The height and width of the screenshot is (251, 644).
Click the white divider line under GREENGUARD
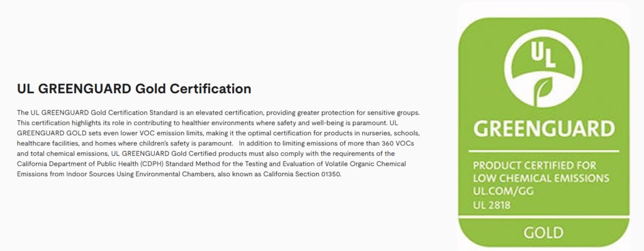tap(543, 152)
